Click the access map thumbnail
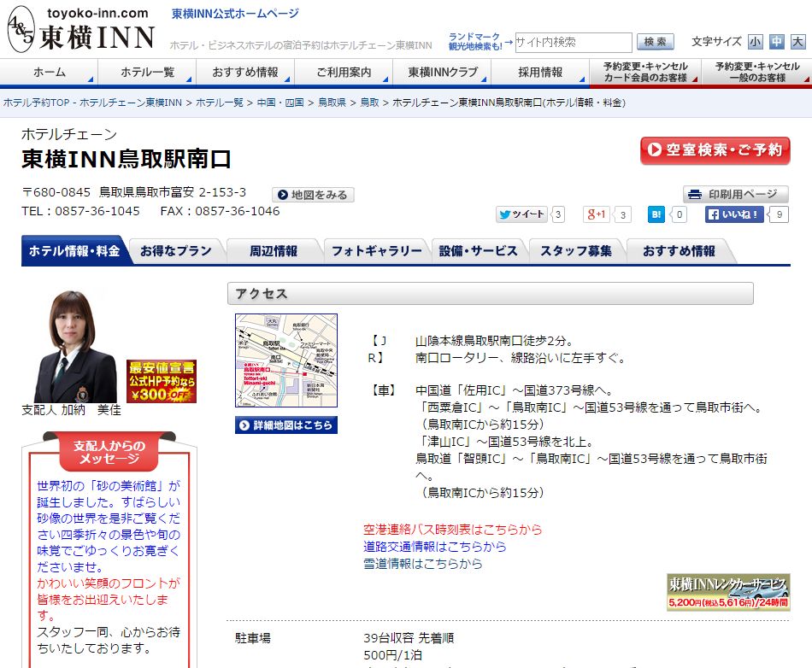 coord(286,360)
